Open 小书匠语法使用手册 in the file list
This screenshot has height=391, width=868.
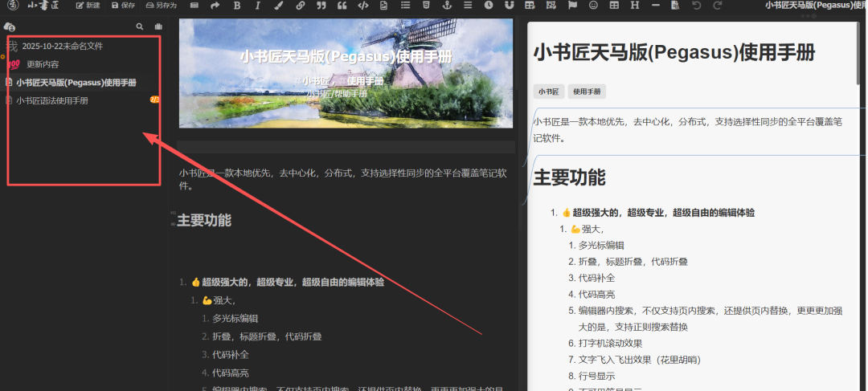(x=52, y=100)
